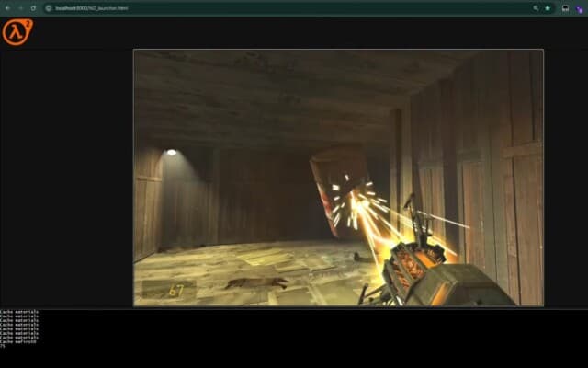Reload the page with the refresh icon
Screen dimensions: 588x368
pyautogui.click(x=33, y=8)
